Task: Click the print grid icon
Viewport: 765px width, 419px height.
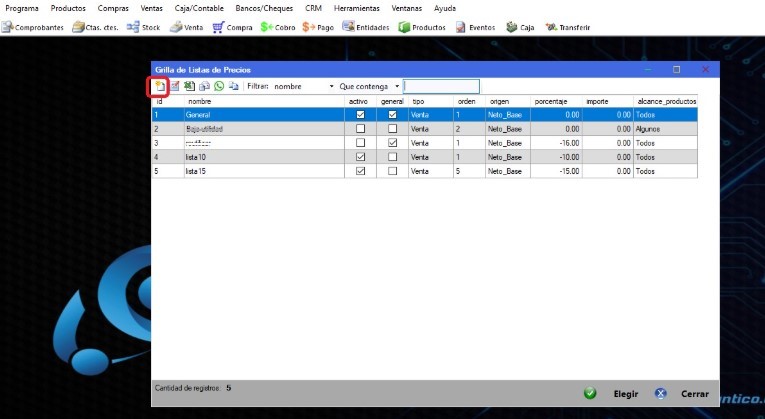Action: 204,86
